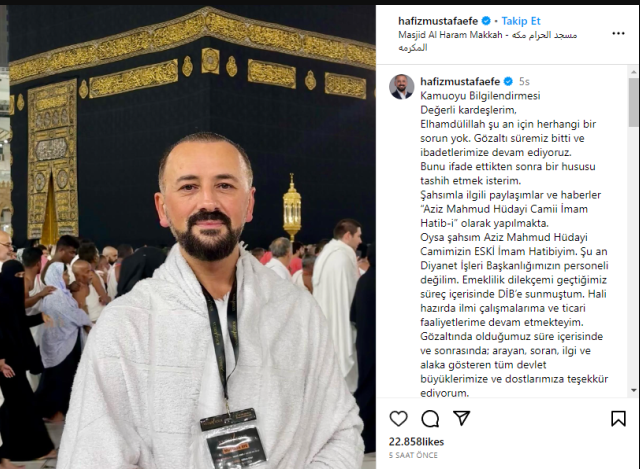
Task: Open the three-dot more options menu
Action: 618,33
